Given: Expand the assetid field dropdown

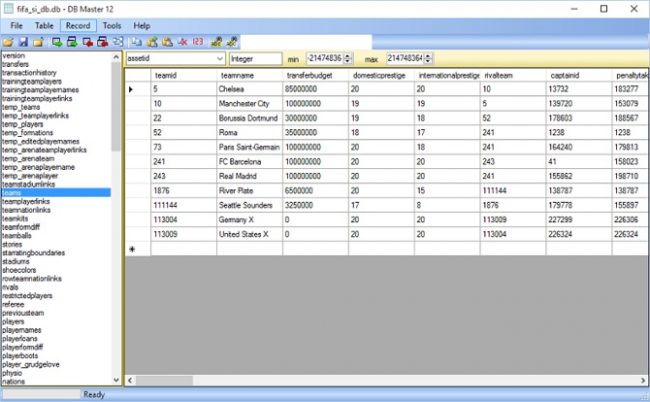Looking at the screenshot, I should coord(220,58).
